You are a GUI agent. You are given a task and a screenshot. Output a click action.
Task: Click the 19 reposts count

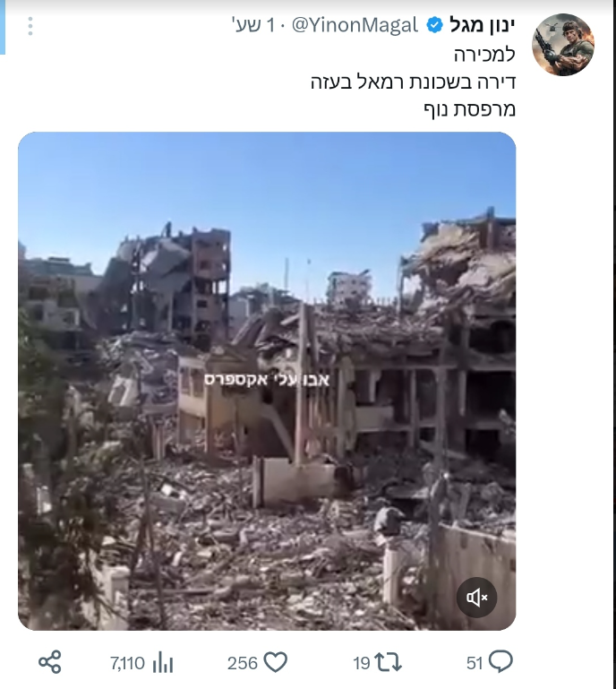(362, 663)
